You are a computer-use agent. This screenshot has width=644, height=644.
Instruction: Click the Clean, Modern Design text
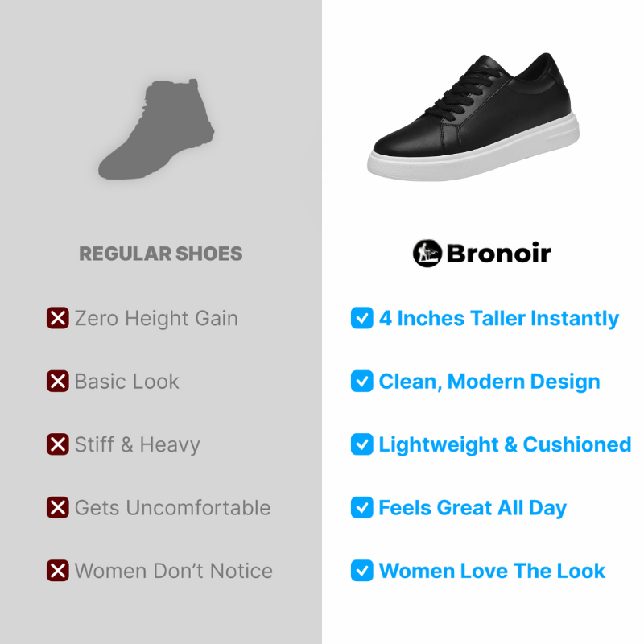point(489,382)
